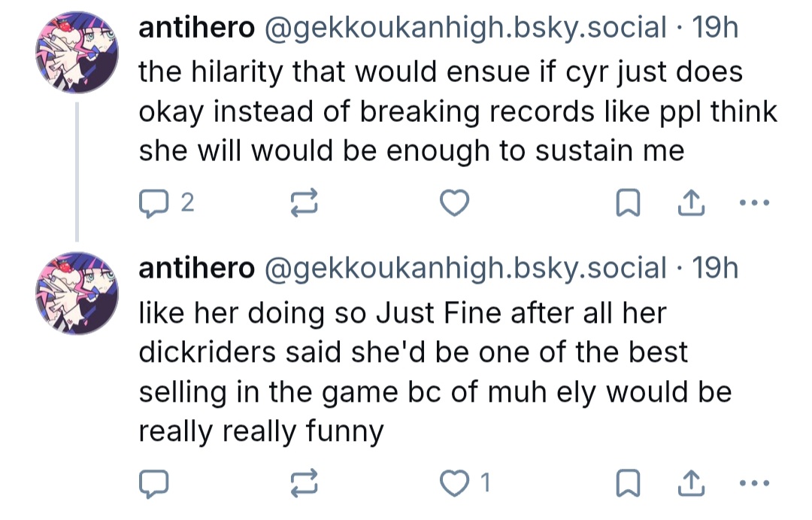Image resolution: width=812 pixels, height=520 pixels.
Task: Open first post's profile avatar
Action: coord(77,53)
